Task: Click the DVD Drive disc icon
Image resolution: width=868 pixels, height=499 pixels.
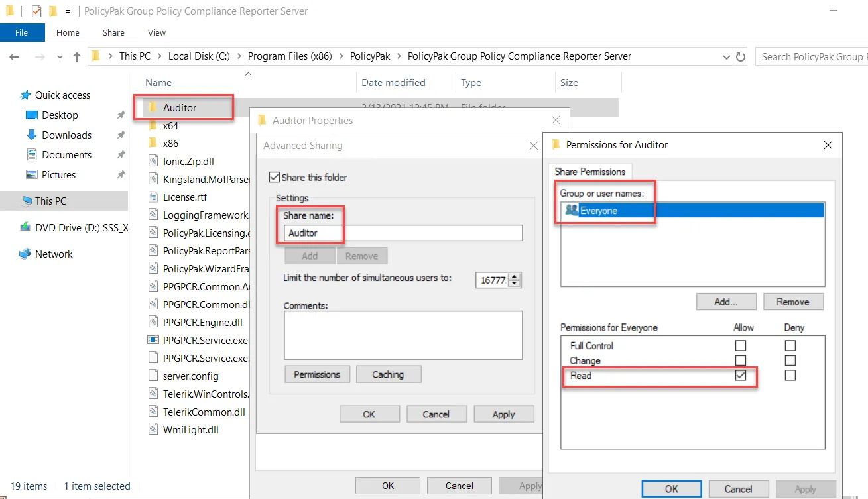Action: (25, 227)
